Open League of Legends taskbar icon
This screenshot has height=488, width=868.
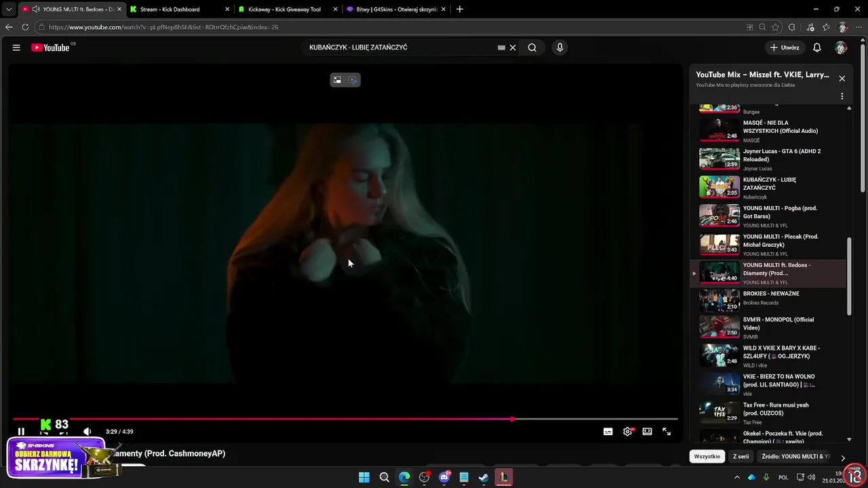[504, 477]
